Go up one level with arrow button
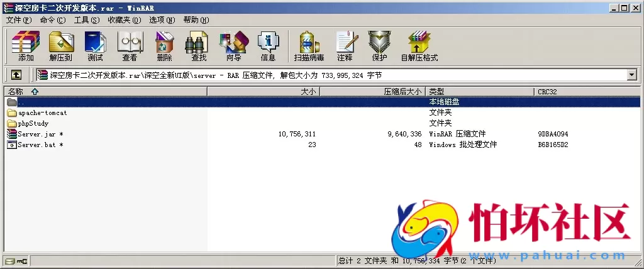The image size is (644, 269). coord(16,74)
